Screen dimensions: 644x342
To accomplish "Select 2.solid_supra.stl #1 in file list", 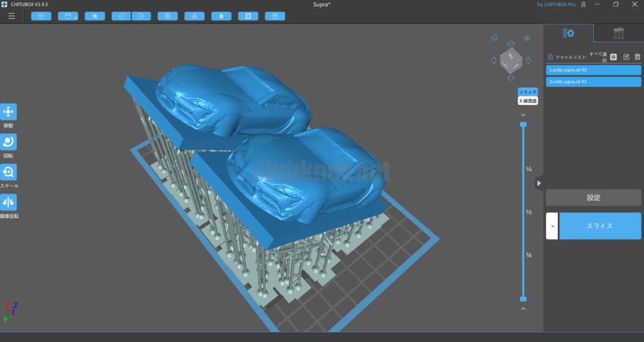I will point(593,82).
